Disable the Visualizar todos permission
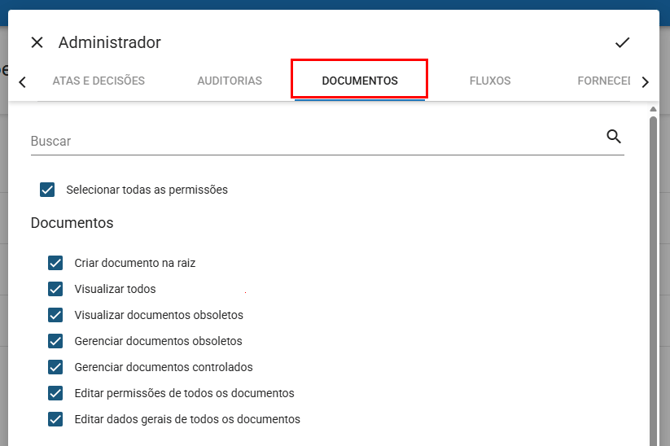The image size is (670, 446). click(x=56, y=289)
